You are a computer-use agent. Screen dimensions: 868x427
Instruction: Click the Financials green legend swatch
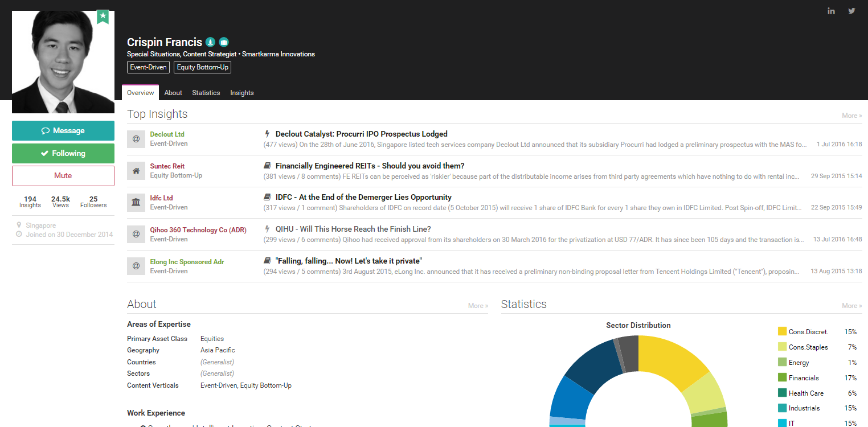(x=782, y=377)
